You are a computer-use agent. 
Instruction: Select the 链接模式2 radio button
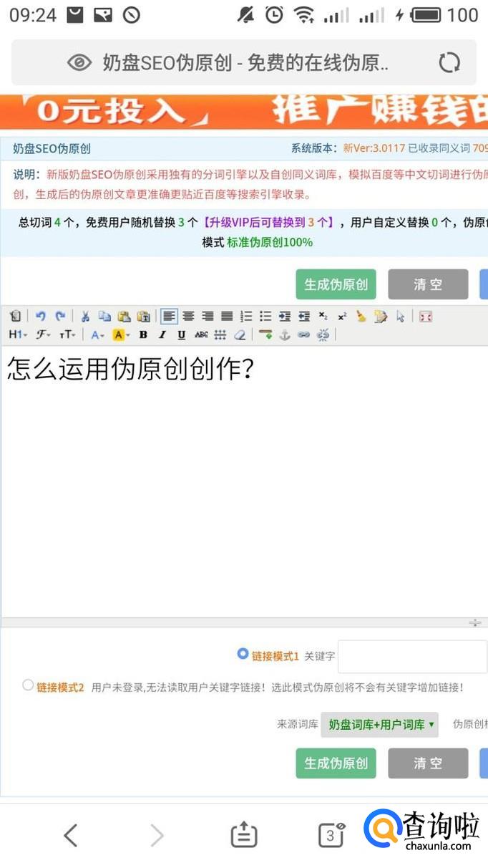(x=28, y=685)
